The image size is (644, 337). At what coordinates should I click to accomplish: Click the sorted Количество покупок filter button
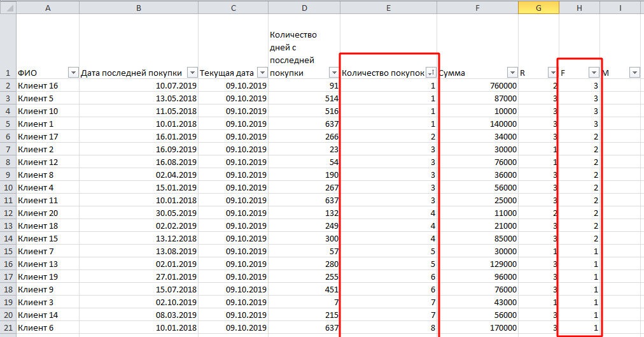pos(431,73)
